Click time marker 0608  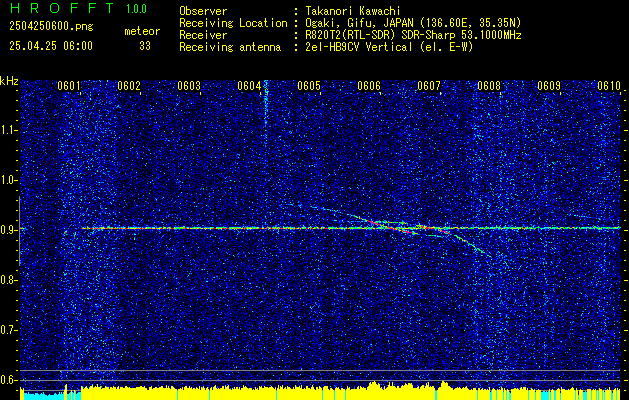click(489, 86)
